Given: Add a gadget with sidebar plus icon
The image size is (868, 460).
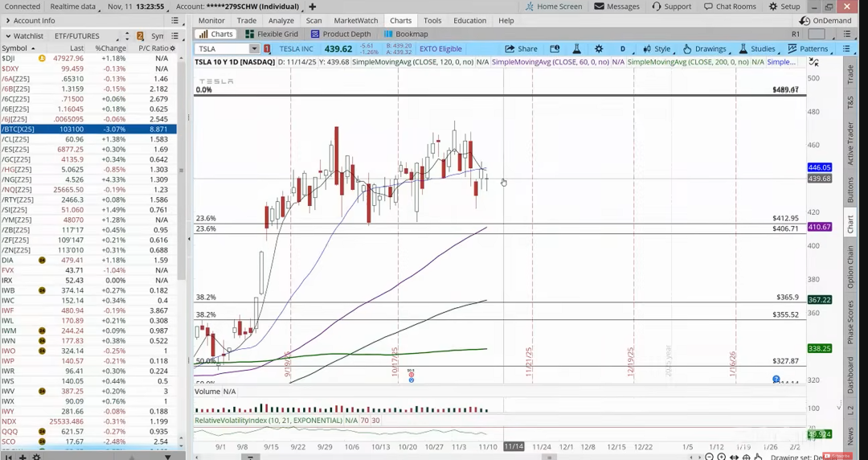Looking at the screenshot, I should tap(23, 457).
